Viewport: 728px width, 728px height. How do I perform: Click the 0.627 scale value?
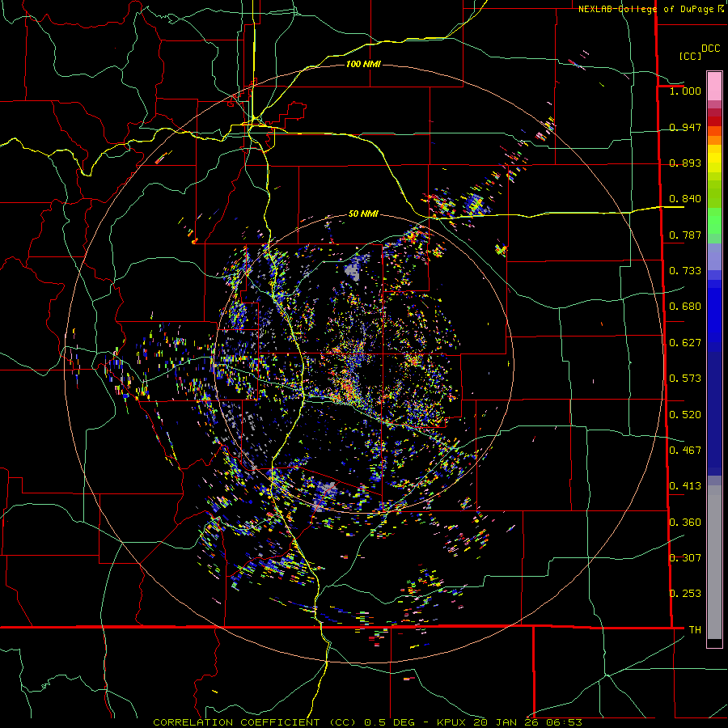point(685,343)
